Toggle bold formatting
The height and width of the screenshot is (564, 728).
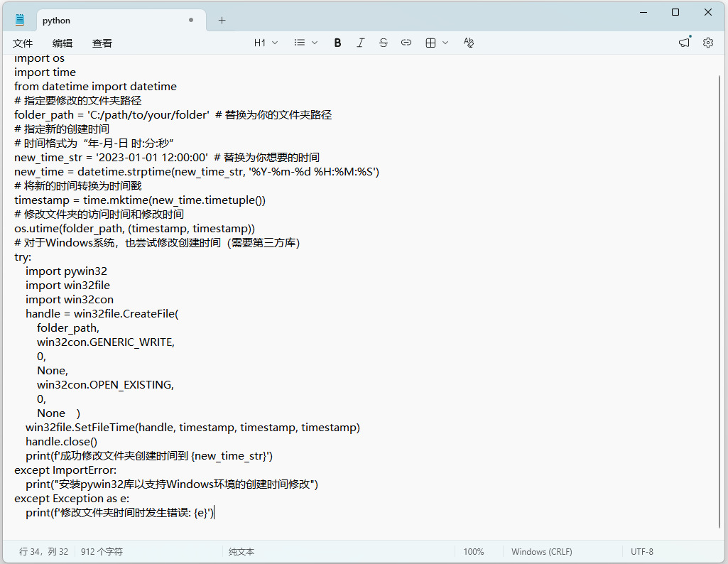[337, 43]
